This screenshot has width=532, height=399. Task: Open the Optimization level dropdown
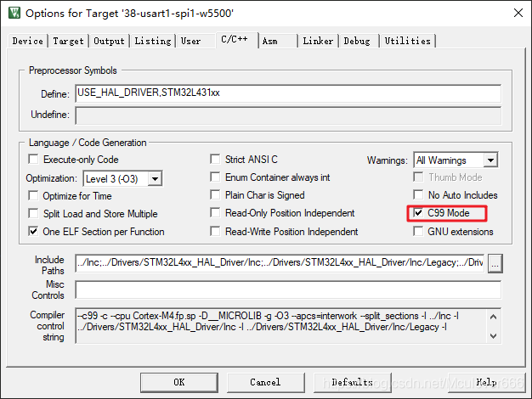(x=155, y=178)
